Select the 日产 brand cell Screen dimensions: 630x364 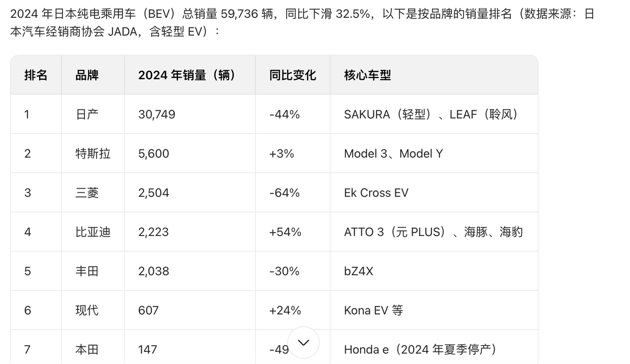tap(87, 114)
